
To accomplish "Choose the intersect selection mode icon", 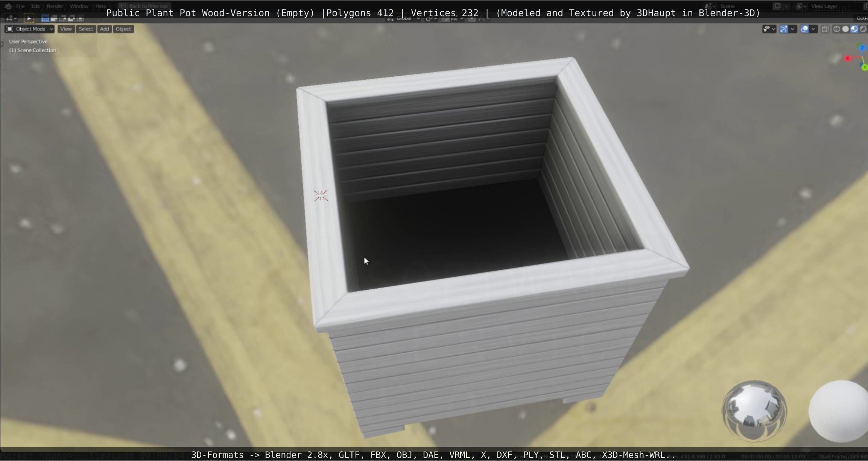I will coord(80,18).
